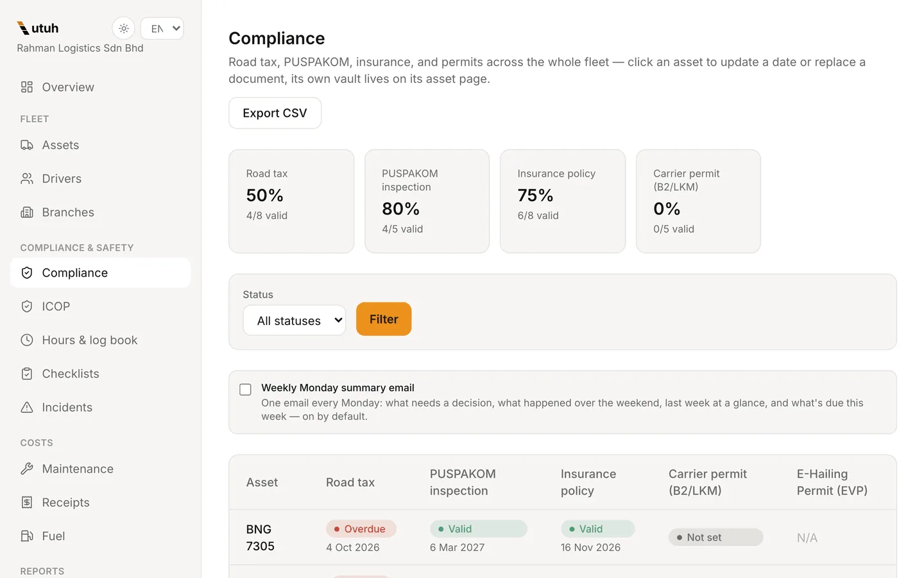Click the "N/A" E-Hailing cell

click(x=807, y=538)
